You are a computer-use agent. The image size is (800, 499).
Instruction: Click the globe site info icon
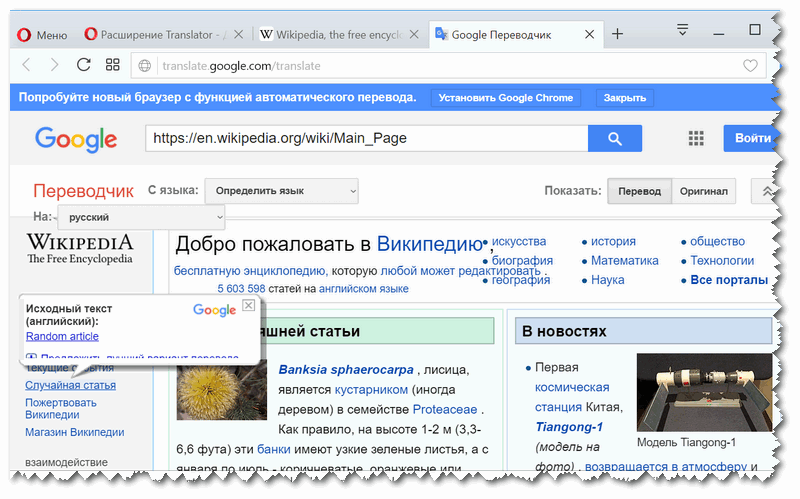coord(145,66)
